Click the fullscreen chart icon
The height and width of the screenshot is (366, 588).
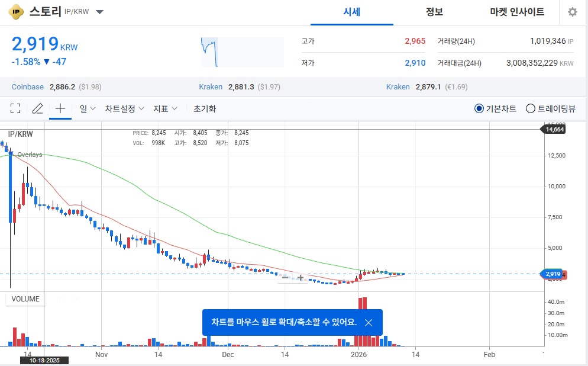coord(16,108)
